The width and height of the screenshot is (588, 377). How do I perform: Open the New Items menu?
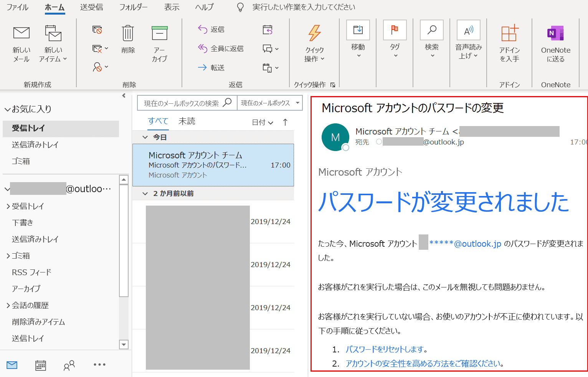pyautogui.click(x=53, y=44)
